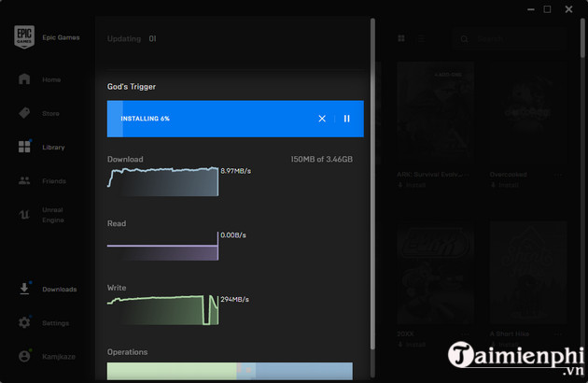Select the Store menu label
Viewport: 588px width, 383px height.
click(50, 113)
